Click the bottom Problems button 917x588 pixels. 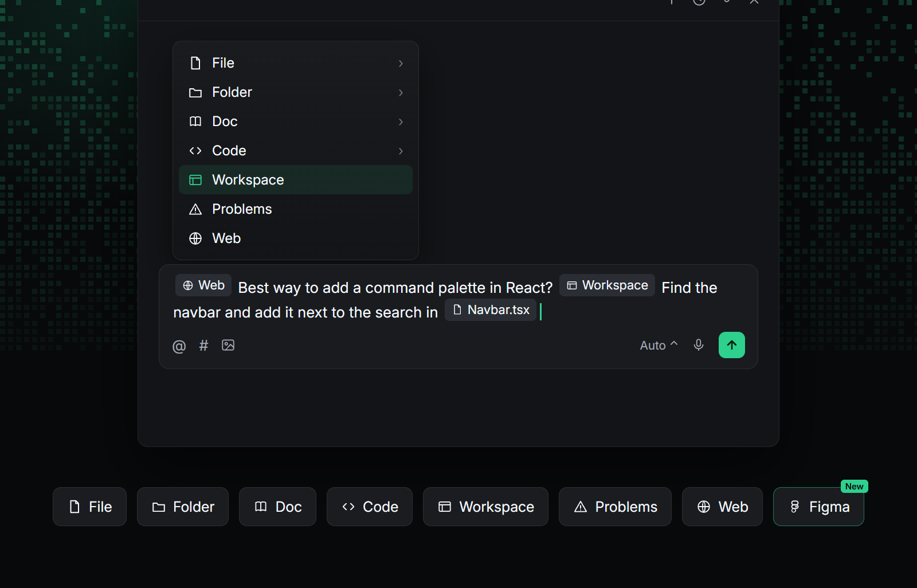pos(615,507)
